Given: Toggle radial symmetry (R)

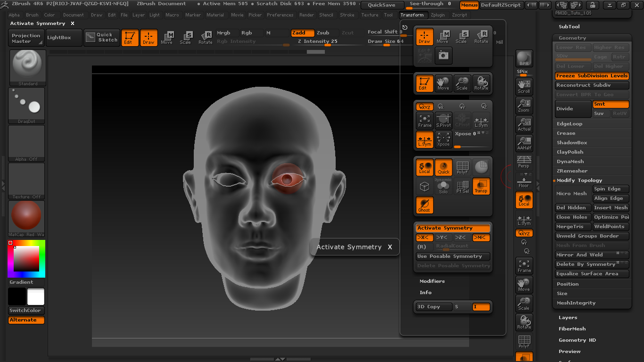Looking at the screenshot, I should tap(424, 247).
